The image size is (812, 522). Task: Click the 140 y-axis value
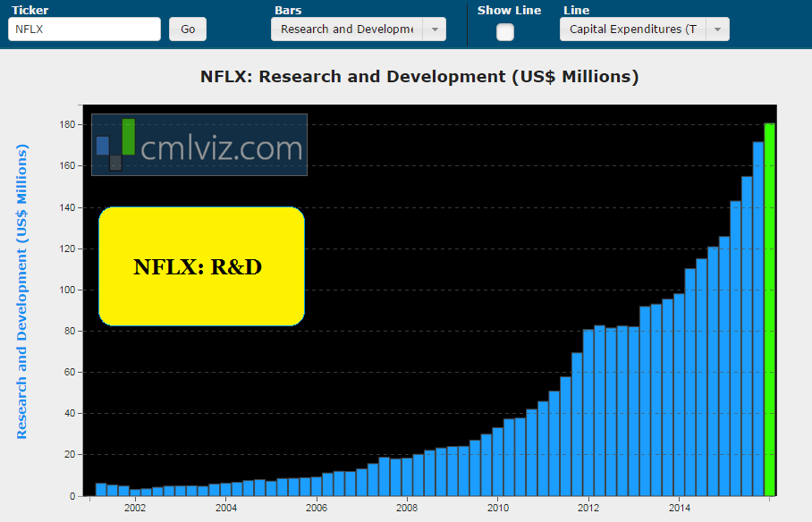coord(67,207)
